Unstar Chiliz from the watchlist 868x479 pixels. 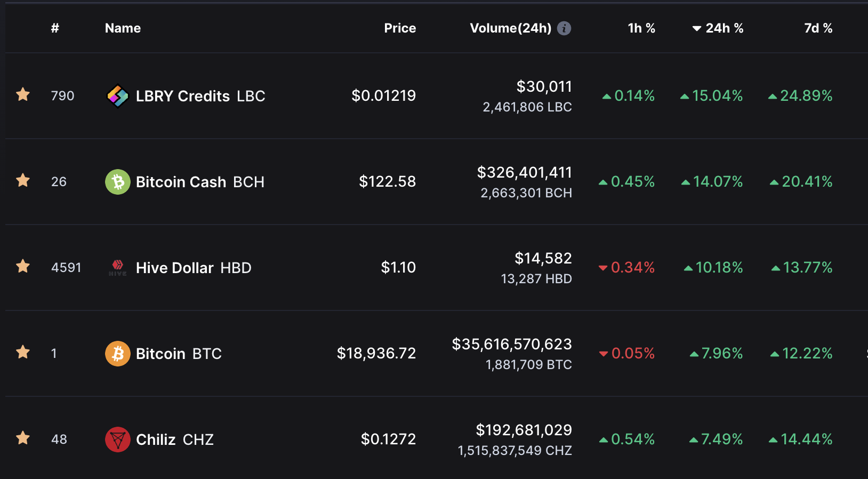[x=23, y=438]
